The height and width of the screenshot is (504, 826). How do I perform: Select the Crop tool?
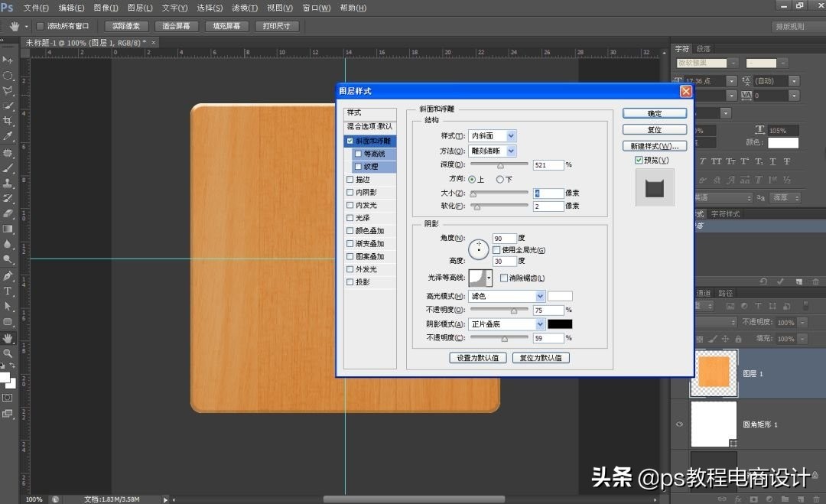(8, 121)
